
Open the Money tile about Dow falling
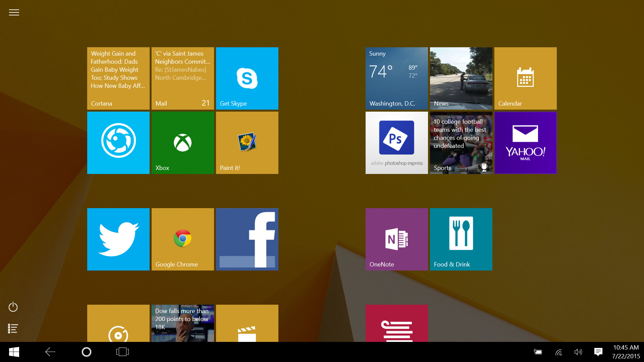pos(183,323)
